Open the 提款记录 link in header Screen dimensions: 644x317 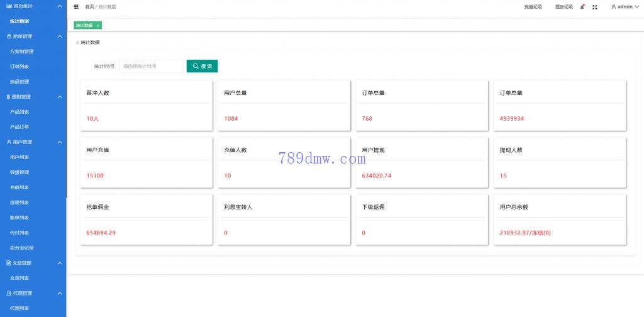[x=563, y=6]
